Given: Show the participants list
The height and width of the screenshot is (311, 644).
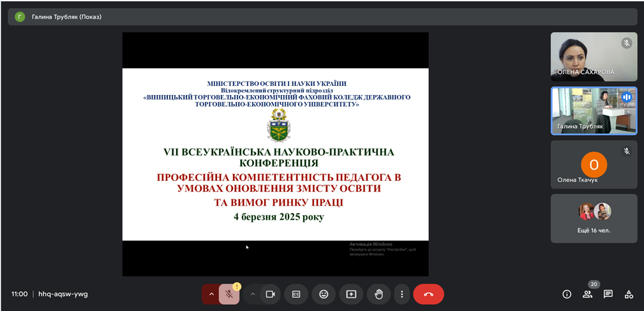Looking at the screenshot, I should click(587, 294).
